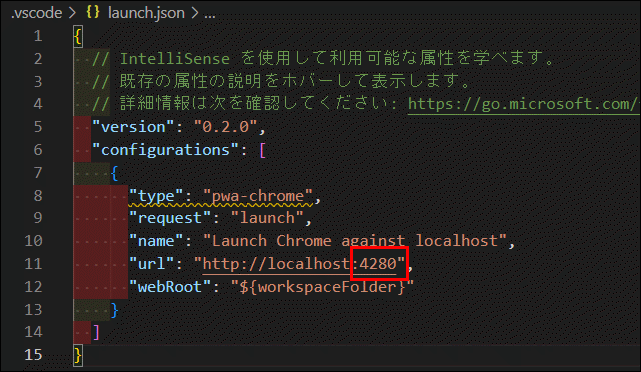Open the http://localhost:4280 URL link
This screenshot has width=641, height=372.
click(300, 264)
